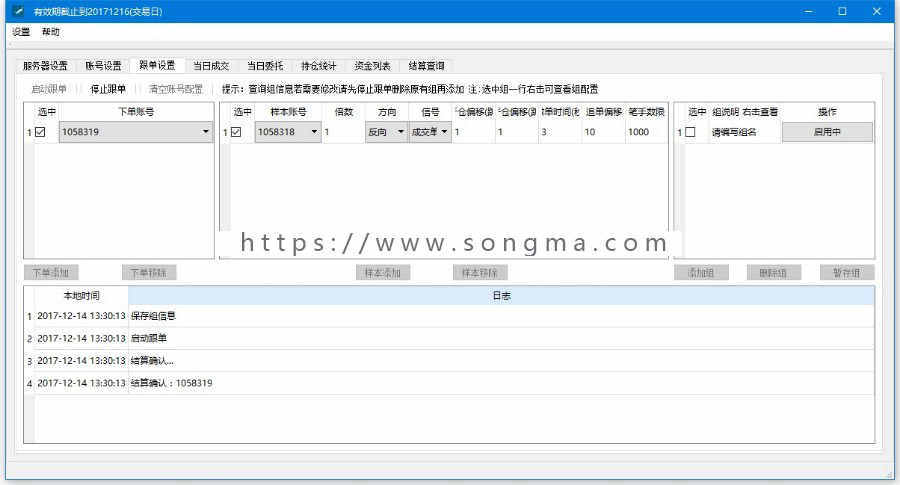Click the 笔手数限 cell showing 1000
This screenshot has width=900, height=485.
[646, 132]
